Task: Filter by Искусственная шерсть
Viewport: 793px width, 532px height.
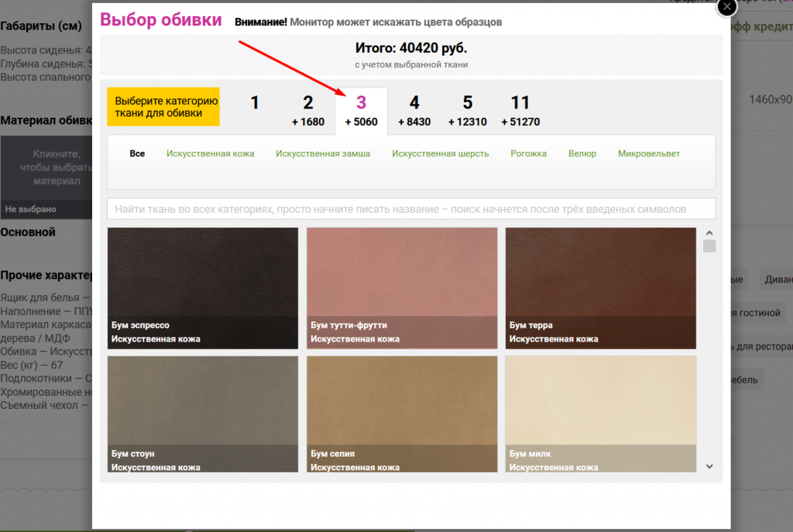Action: tap(440, 154)
